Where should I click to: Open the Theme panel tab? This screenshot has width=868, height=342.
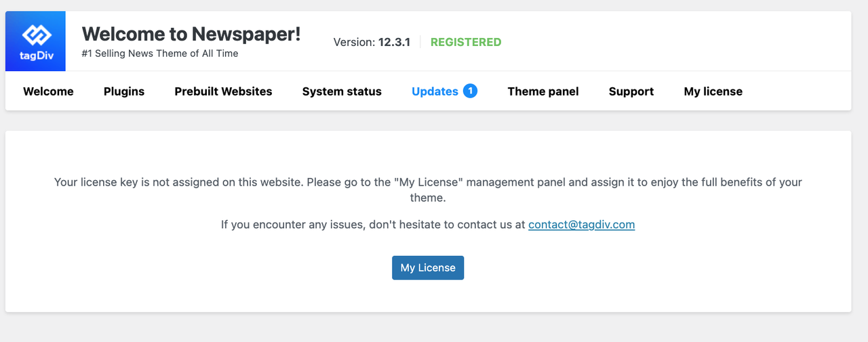(x=543, y=91)
